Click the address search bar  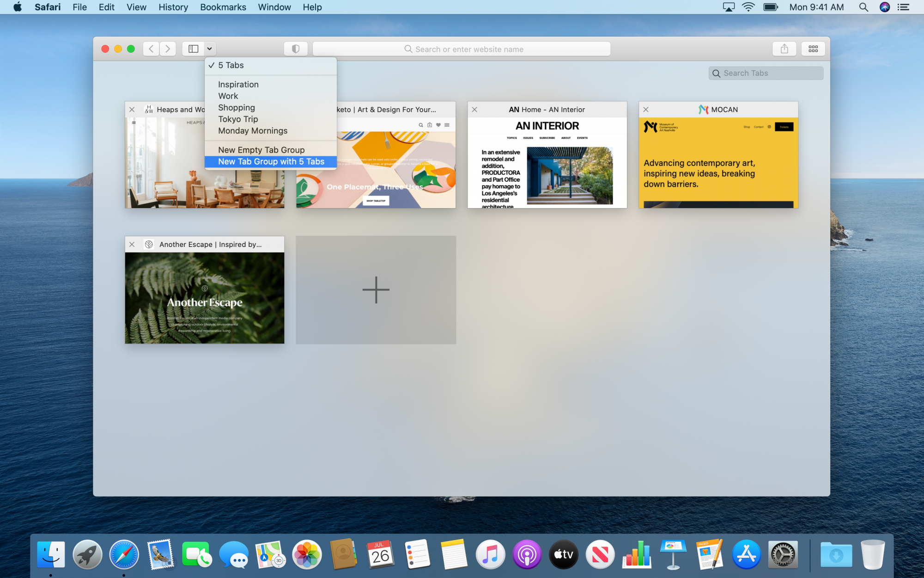click(462, 49)
